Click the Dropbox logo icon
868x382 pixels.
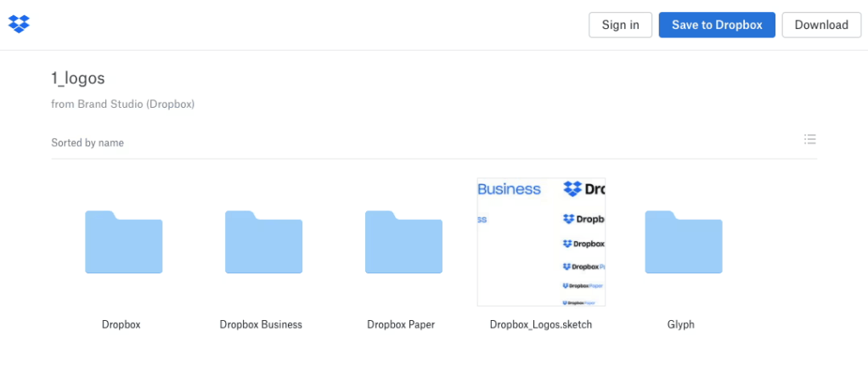[x=19, y=24]
